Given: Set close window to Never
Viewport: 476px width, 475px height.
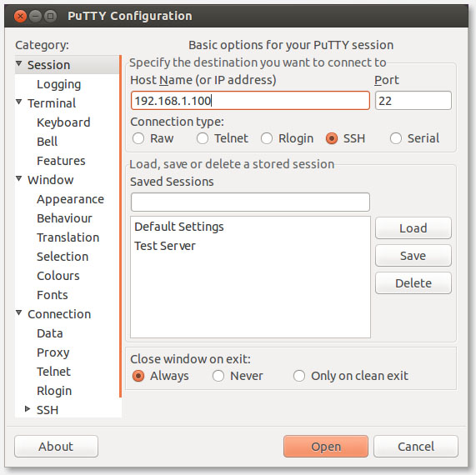Looking at the screenshot, I should pos(218,376).
